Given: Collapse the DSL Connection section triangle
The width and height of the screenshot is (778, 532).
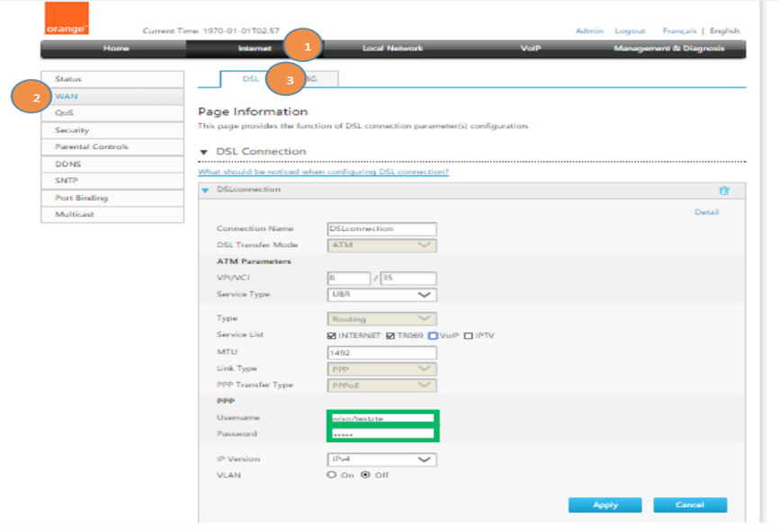Looking at the screenshot, I should [204, 152].
